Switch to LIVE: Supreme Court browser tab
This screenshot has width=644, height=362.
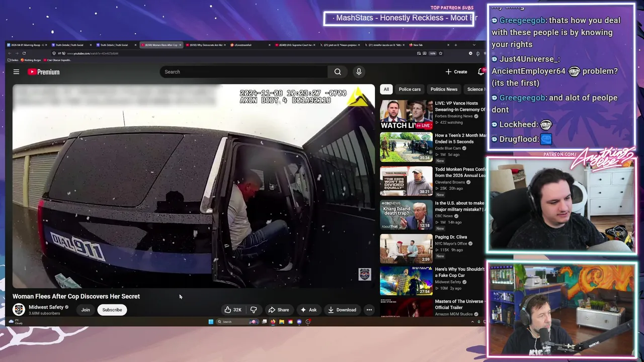296,45
